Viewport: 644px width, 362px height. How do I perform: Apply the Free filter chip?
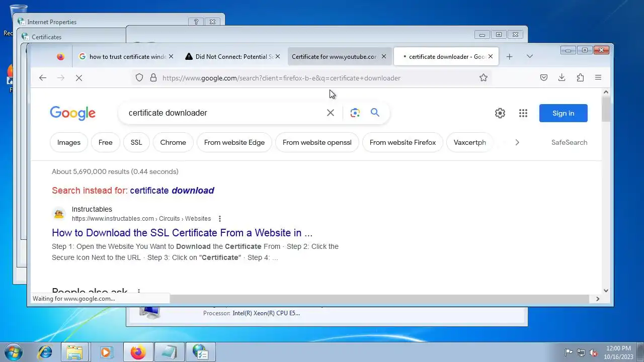(x=106, y=142)
